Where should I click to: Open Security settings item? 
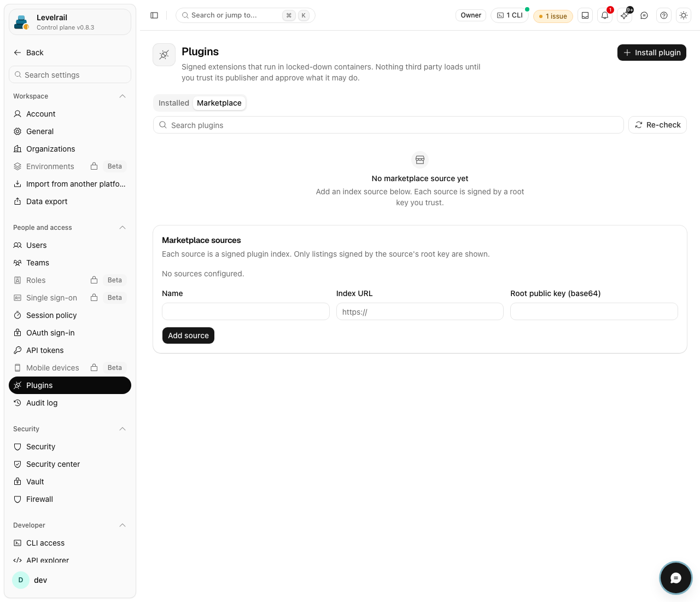point(70,447)
